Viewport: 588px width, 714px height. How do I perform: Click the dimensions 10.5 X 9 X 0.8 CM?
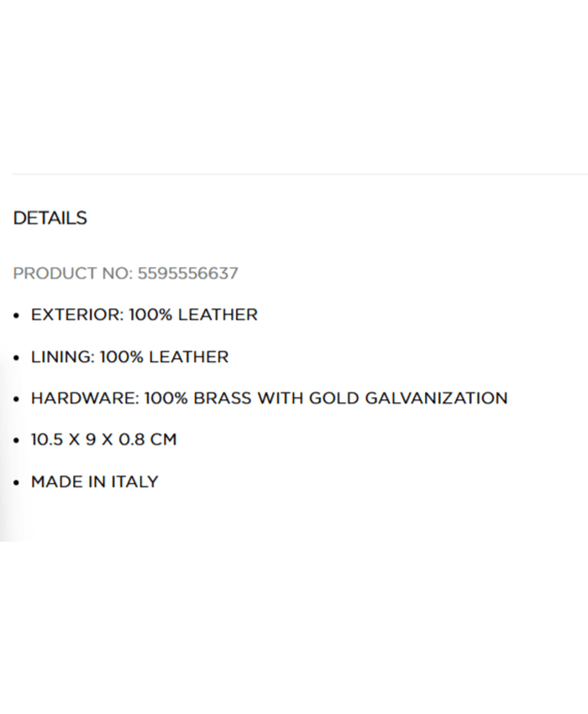pos(104,439)
